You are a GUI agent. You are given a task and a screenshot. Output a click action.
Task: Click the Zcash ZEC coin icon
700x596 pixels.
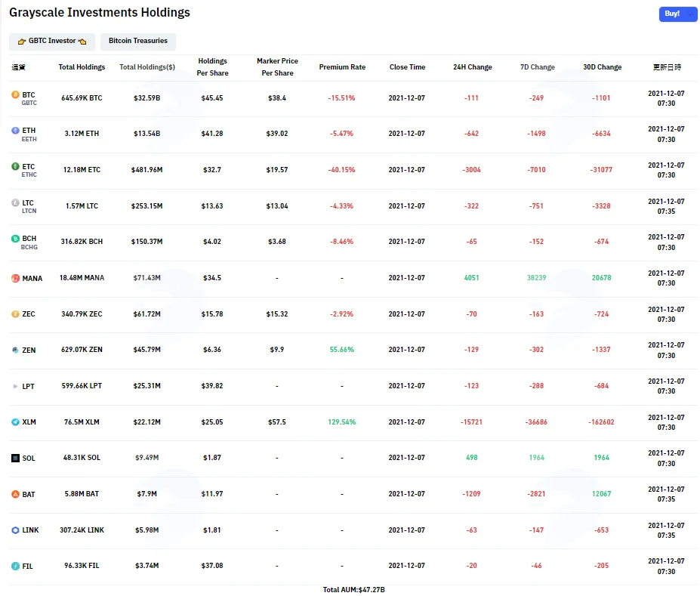(15, 314)
